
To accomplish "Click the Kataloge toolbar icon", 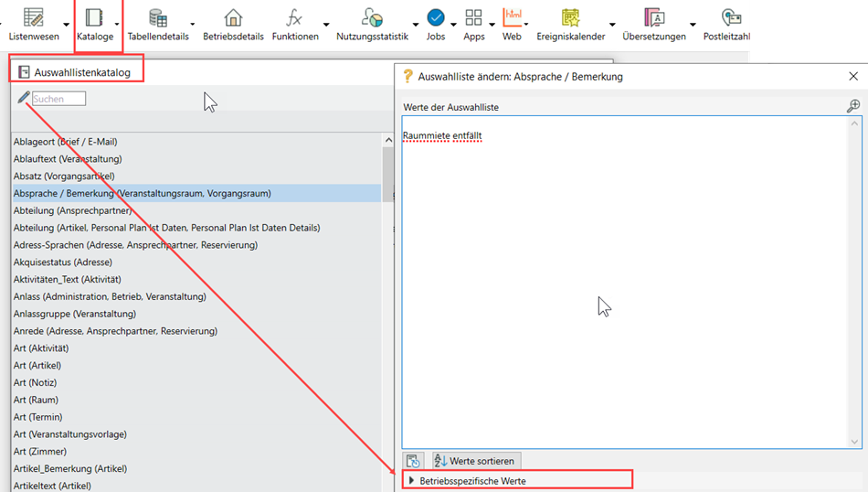I will (94, 17).
